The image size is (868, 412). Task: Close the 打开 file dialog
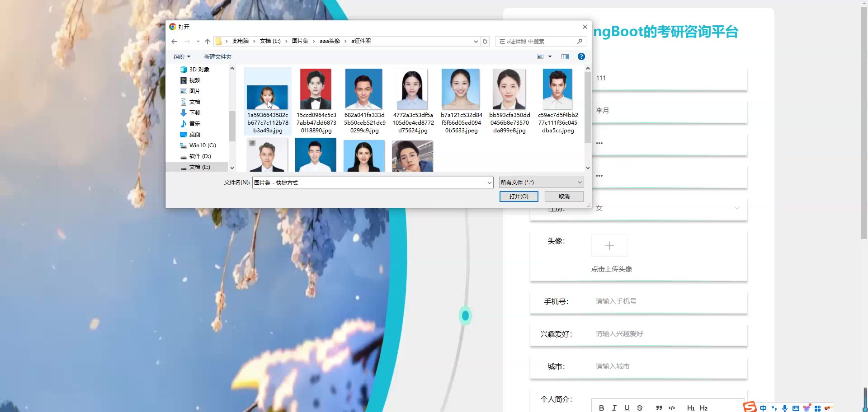[585, 27]
